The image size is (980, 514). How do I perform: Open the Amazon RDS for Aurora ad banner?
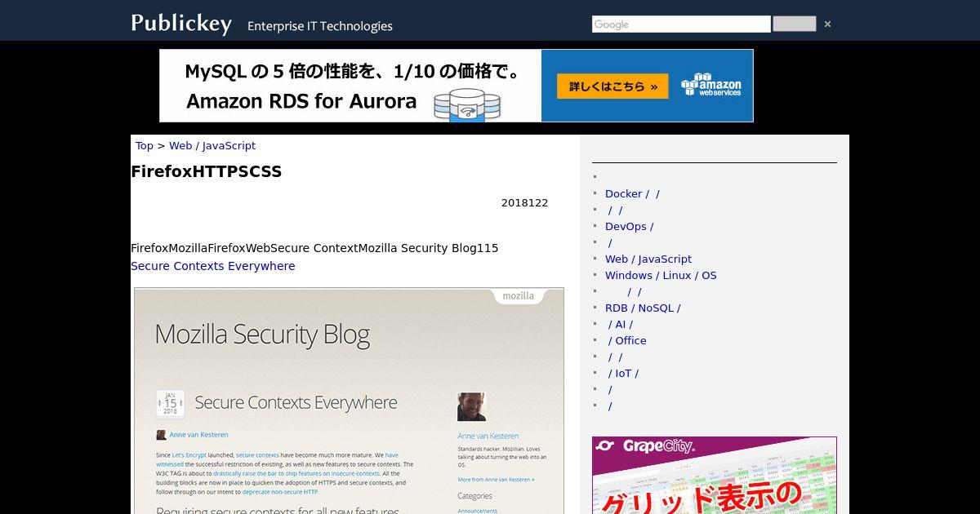[457, 86]
